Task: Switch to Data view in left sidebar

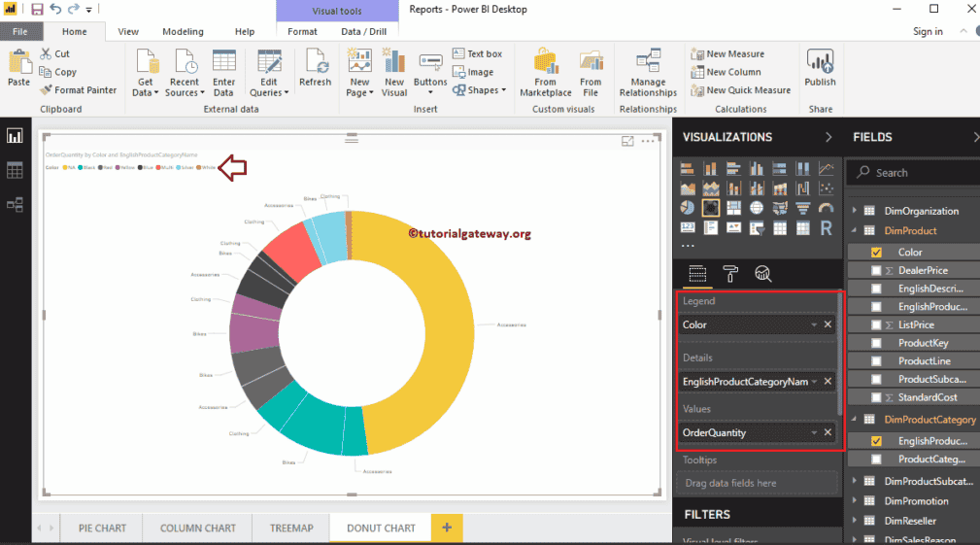Action: click(15, 170)
